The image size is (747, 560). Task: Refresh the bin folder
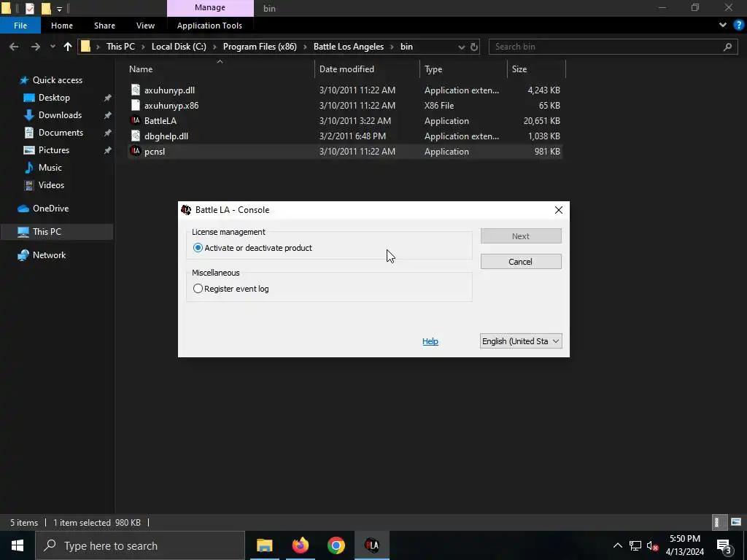474,47
